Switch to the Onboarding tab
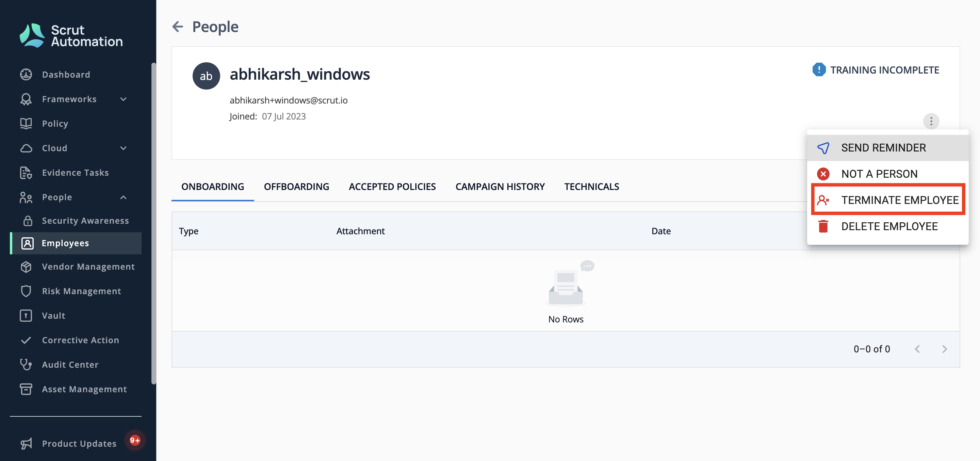980x461 pixels. pos(213,187)
